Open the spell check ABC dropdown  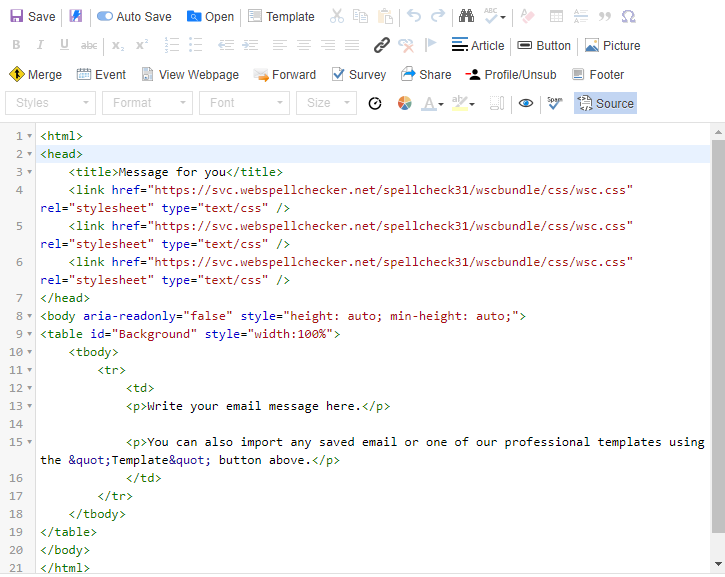pyautogui.click(x=495, y=17)
